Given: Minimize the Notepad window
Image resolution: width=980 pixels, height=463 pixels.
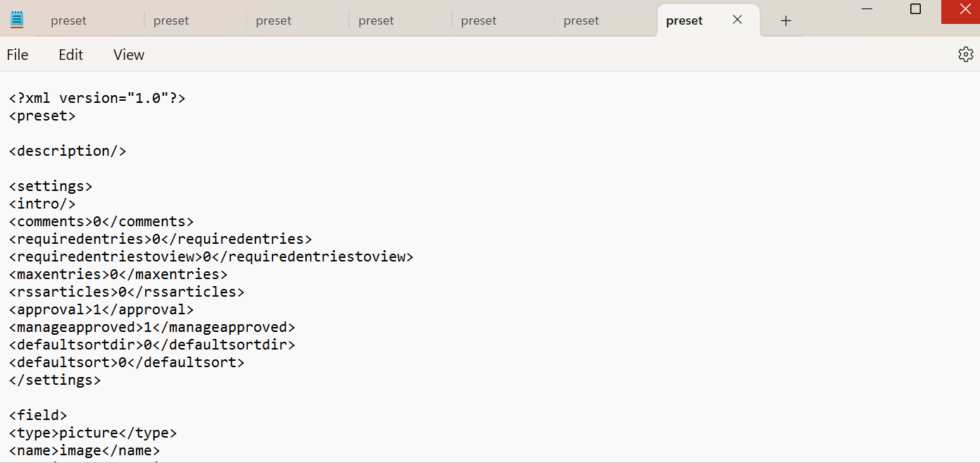Looking at the screenshot, I should click(x=867, y=9).
